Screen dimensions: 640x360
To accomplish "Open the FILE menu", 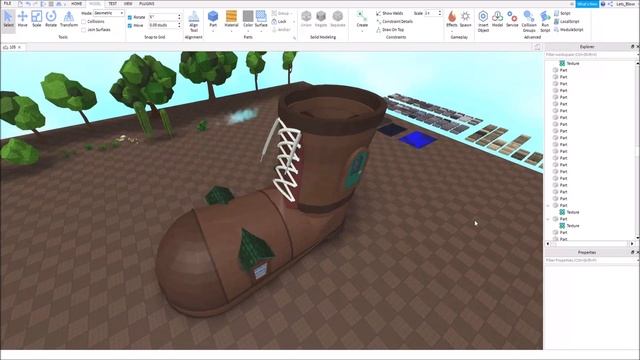I will coord(7,4).
